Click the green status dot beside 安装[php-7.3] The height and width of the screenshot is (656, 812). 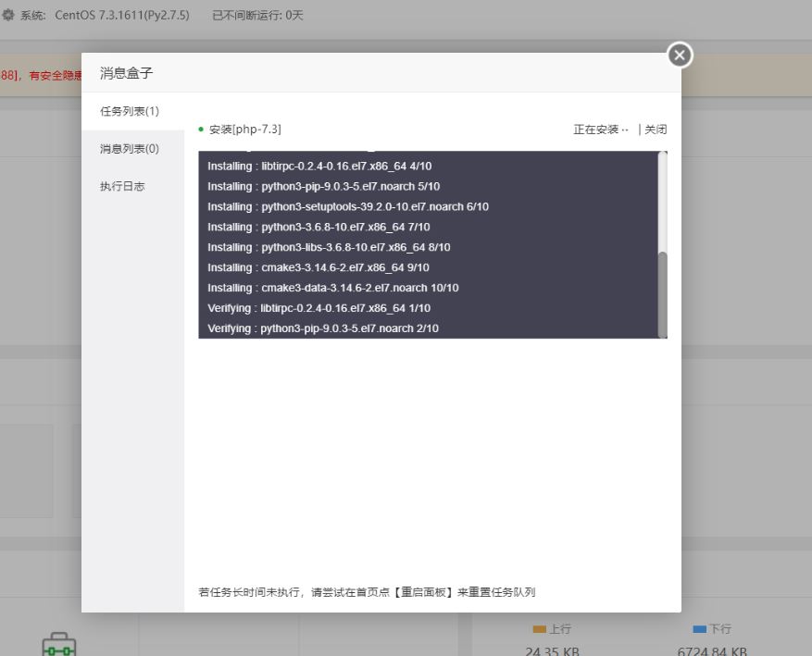201,130
